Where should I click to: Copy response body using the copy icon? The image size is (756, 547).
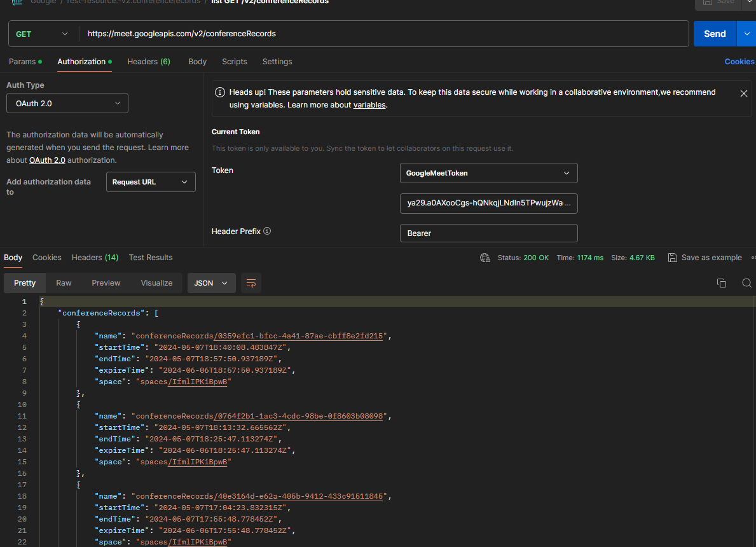[x=721, y=283]
